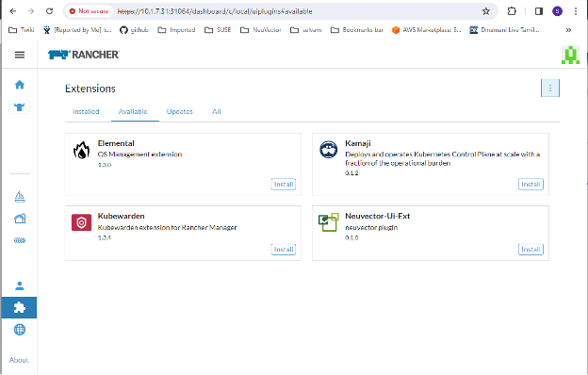This screenshot has width=588, height=375.
Task: Open the Dinamani Live Tamil bookmark
Action: [x=505, y=30]
